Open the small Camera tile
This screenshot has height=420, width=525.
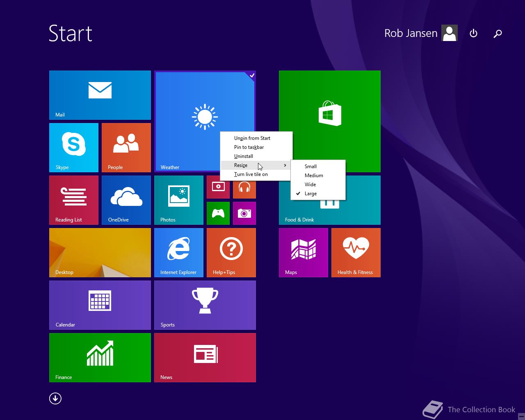tap(244, 213)
